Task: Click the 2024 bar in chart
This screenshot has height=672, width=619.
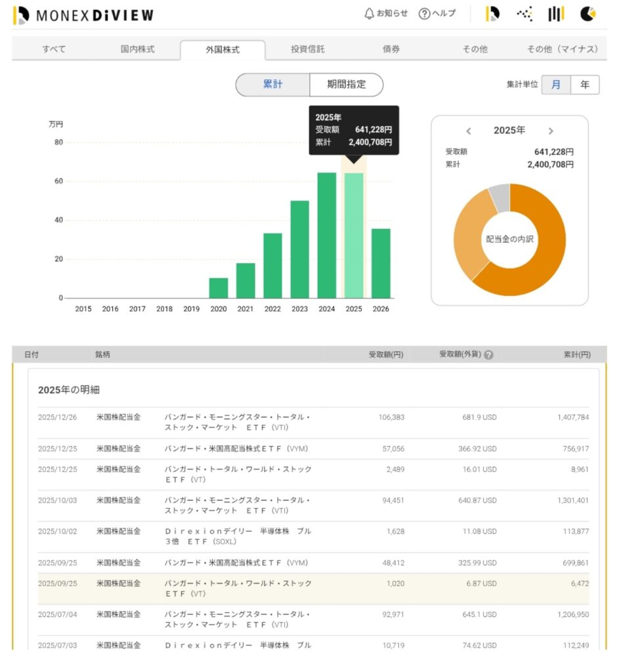Action: [x=327, y=236]
